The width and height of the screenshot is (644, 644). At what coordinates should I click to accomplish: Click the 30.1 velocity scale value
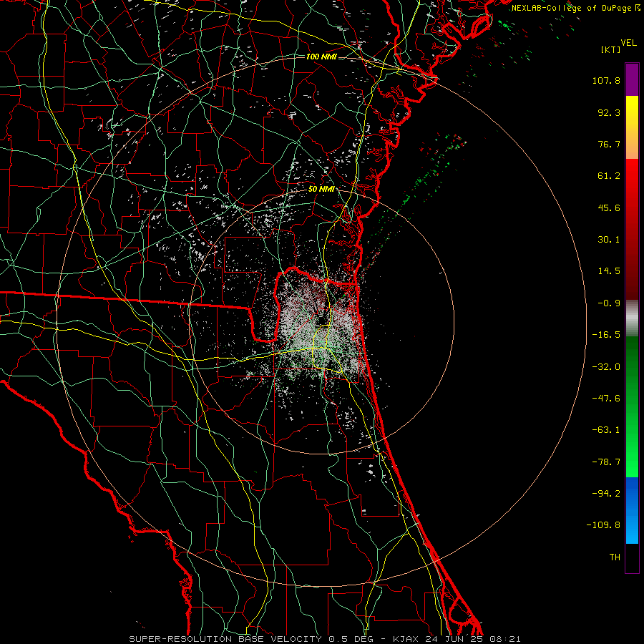[x=609, y=240]
